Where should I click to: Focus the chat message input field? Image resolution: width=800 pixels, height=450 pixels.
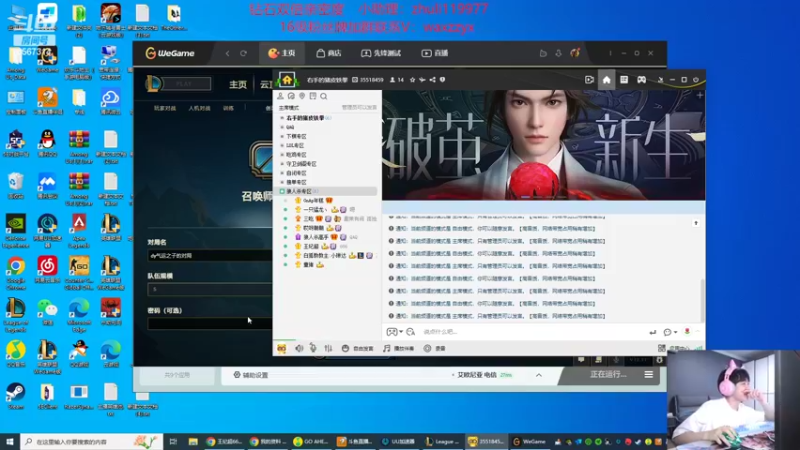click(531, 332)
